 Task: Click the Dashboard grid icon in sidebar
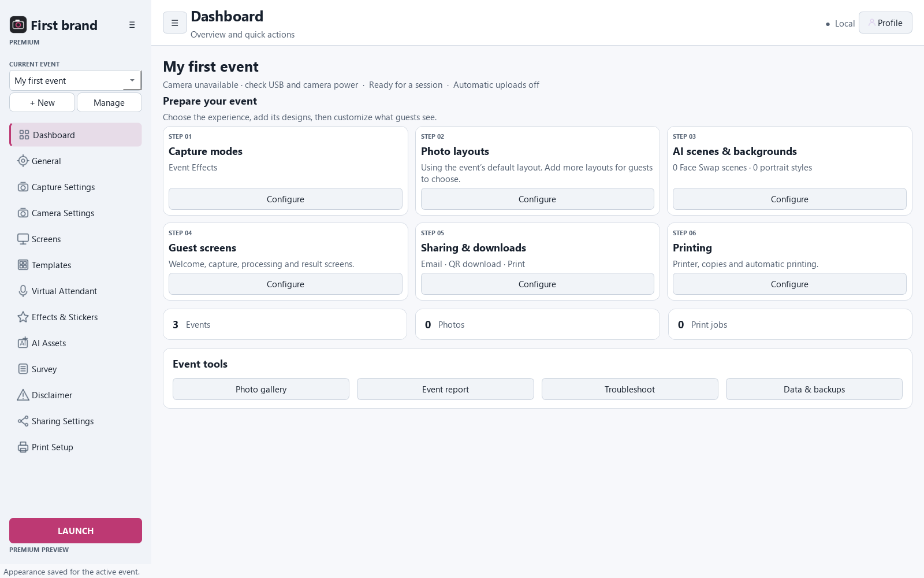(x=24, y=135)
